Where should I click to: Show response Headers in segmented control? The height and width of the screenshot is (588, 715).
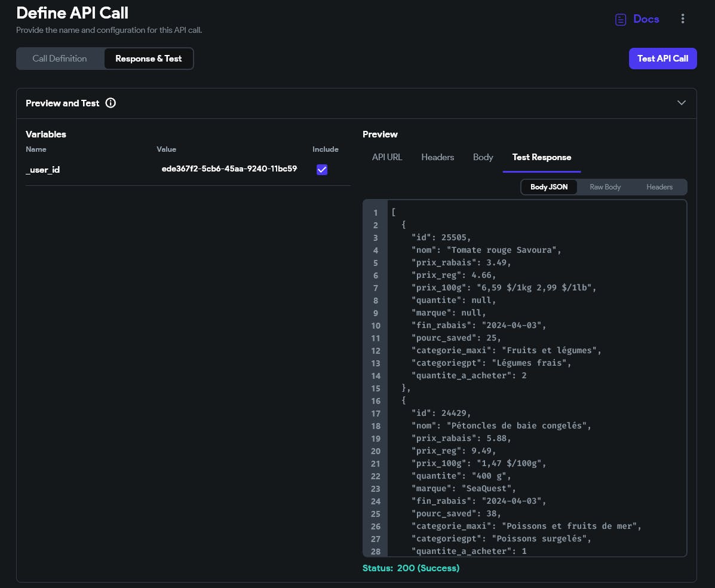[x=659, y=187]
